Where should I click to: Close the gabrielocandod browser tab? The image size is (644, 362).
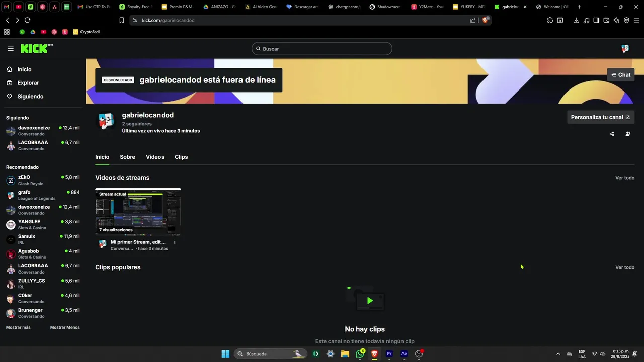tap(525, 7)
